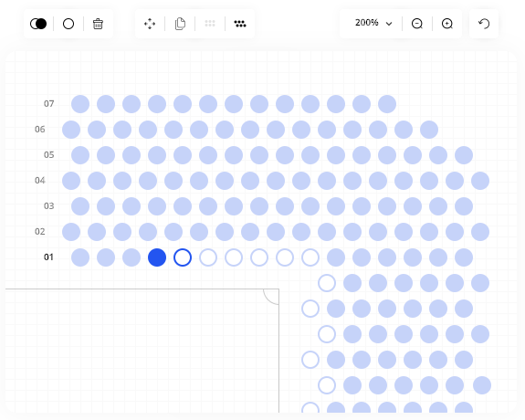Viewport: 525px width, 420px height.
Task: Toggle the dark-outlined empty seat in row 01
Action: coord(183,257)
